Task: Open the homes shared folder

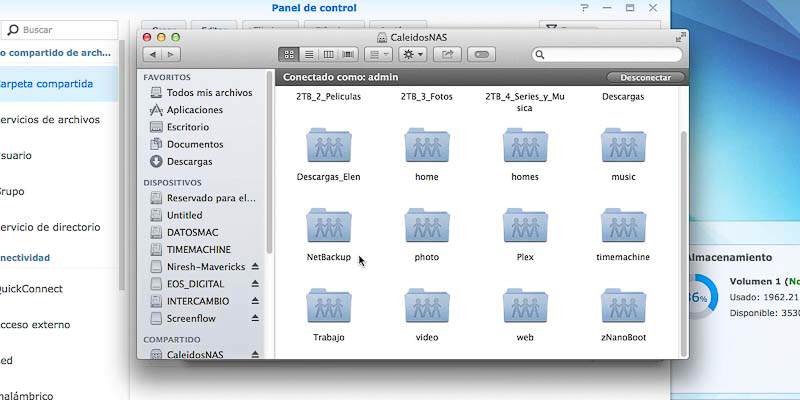Action: point(525,155)
